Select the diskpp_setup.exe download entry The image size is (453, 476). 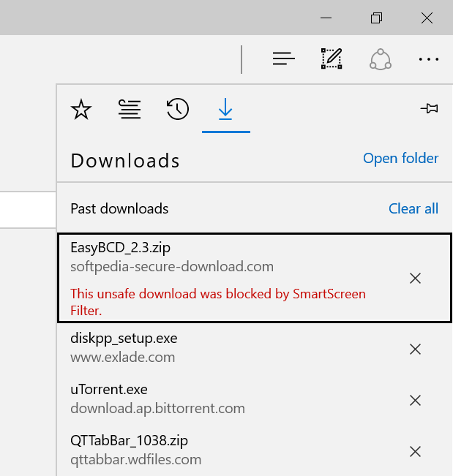click(x=255, y=348)
